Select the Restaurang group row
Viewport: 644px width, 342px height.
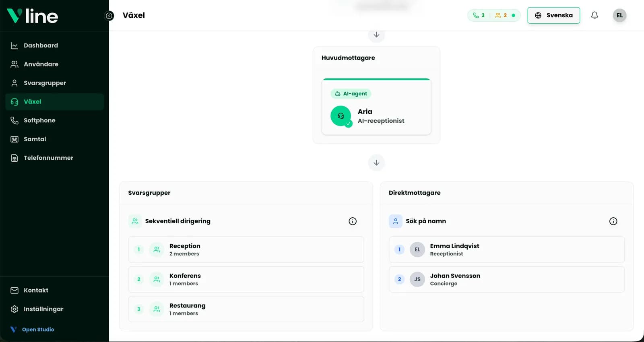[x=246, y=309]
